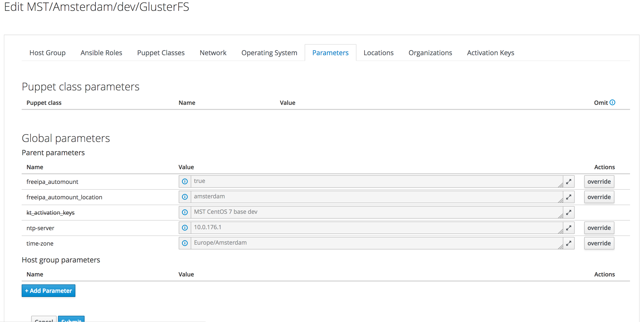Open the Locations tab
Screen dimensions: 644x322
[378, 53]
